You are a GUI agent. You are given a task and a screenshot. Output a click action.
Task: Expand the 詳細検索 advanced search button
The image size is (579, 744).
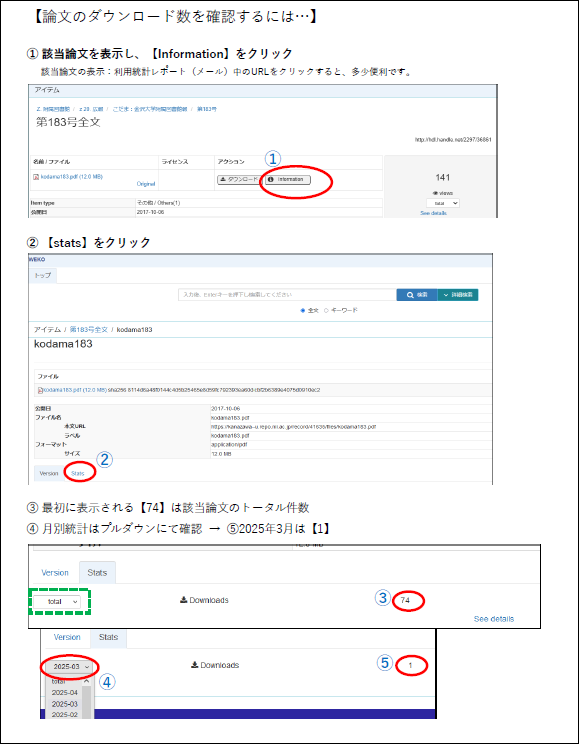pos(458,295)
